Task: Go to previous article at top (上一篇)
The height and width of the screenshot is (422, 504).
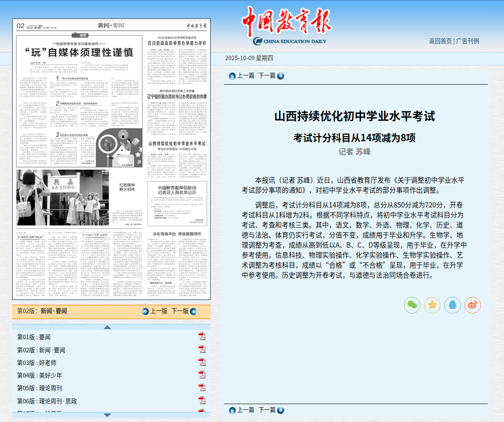Action: point(242,76)
